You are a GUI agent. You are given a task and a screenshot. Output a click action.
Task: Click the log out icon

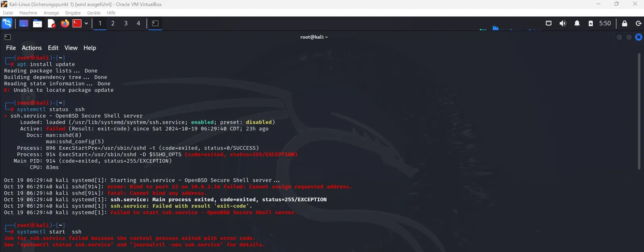(638, 23)
